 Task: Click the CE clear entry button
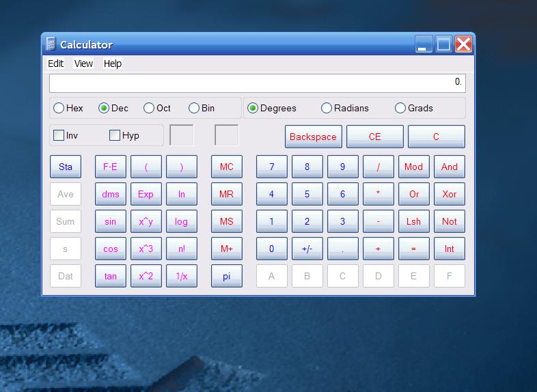tap(374, 137)
